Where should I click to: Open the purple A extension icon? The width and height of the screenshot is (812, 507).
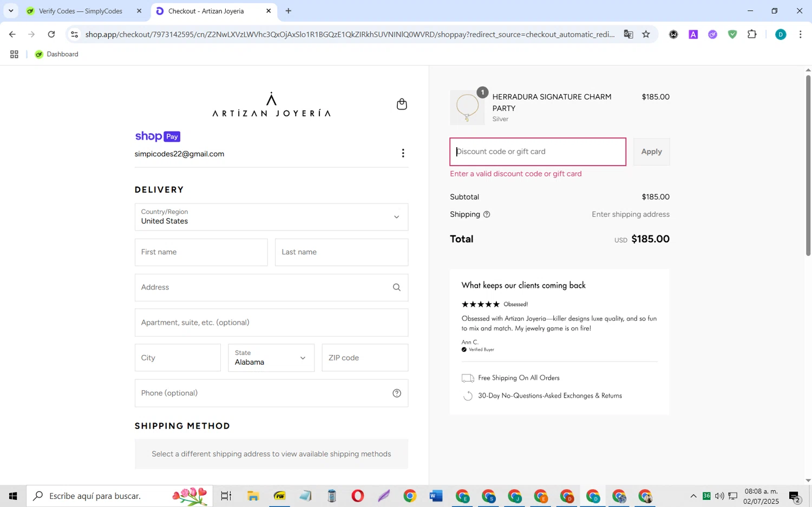[x=693, y=35]
